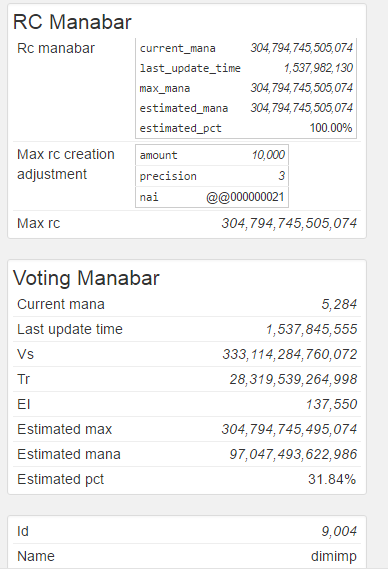
Task: Select the max_mana row value
Action: click(302, 88)
